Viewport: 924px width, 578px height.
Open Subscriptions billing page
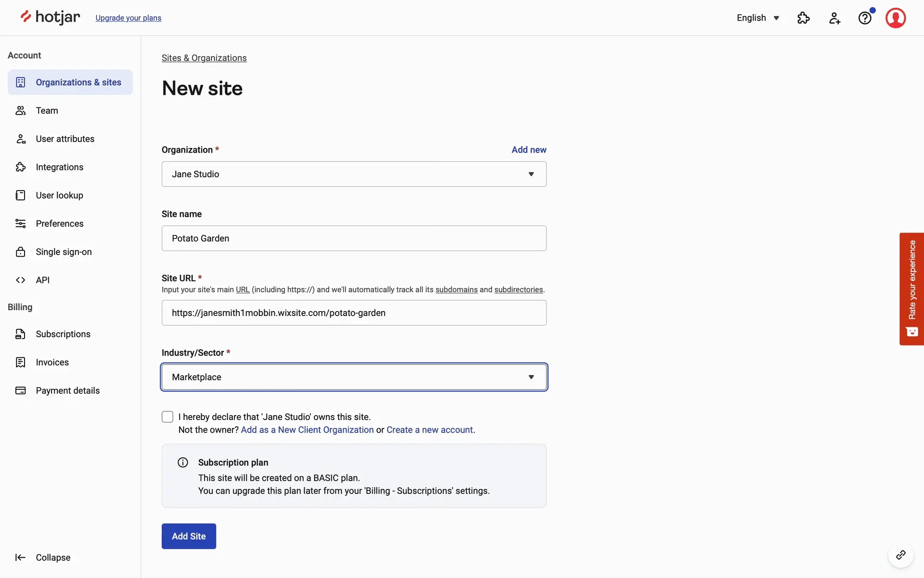pyautogui.click(x=63, y=334)
